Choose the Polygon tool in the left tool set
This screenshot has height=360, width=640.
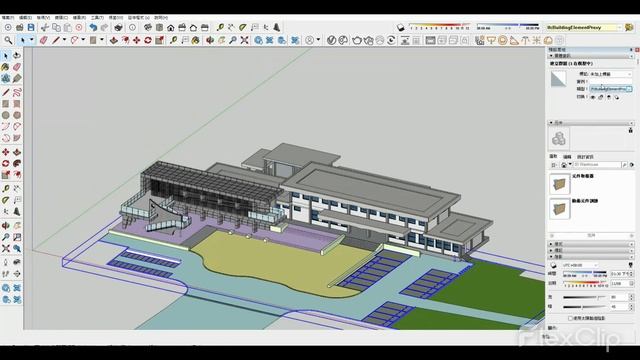point(17,115)
